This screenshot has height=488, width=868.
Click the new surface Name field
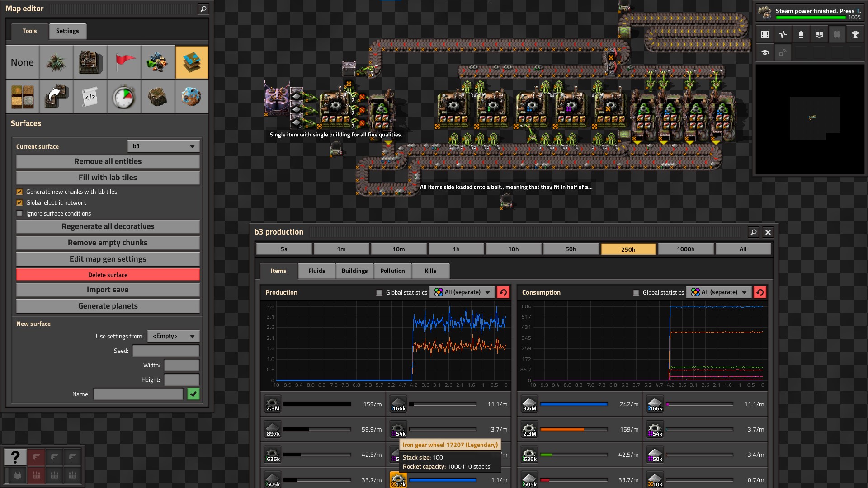(x=138, y=394)
